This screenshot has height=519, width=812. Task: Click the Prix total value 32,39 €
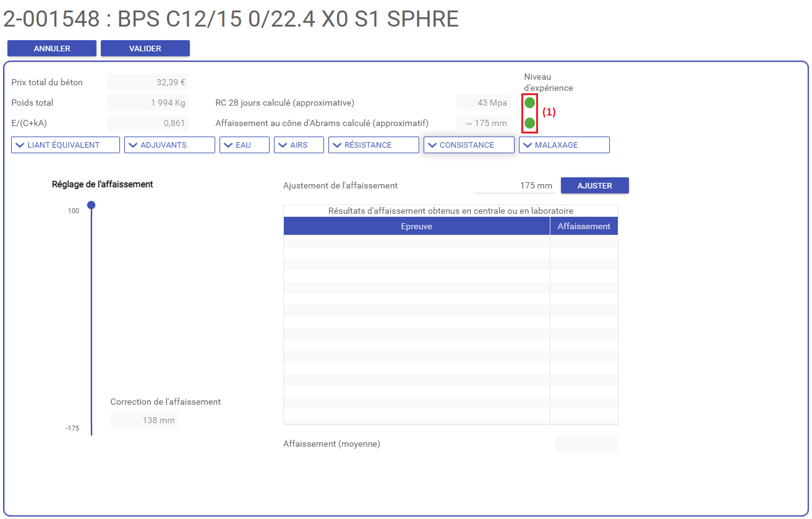[x=148, y=82]
